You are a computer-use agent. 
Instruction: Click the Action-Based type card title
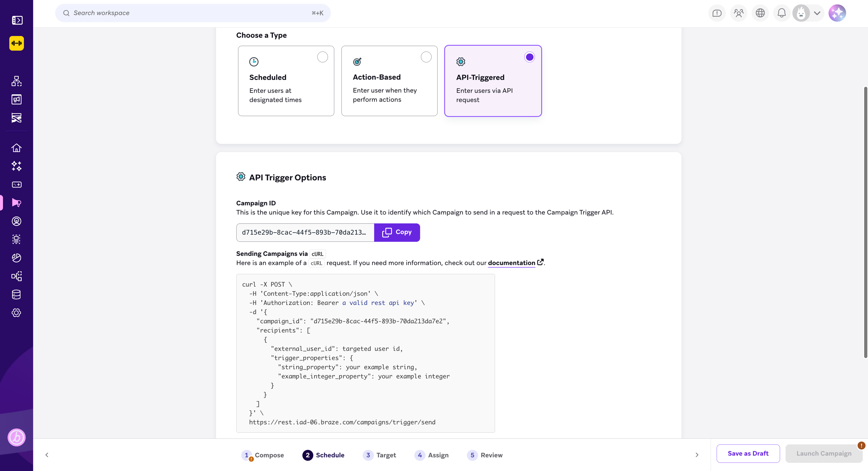377,77
